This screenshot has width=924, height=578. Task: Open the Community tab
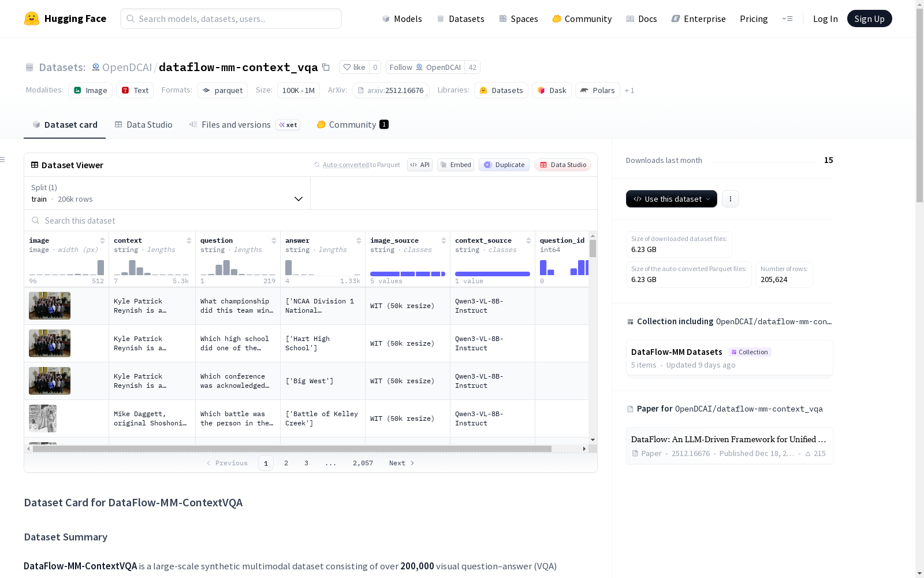pos(352,125)
